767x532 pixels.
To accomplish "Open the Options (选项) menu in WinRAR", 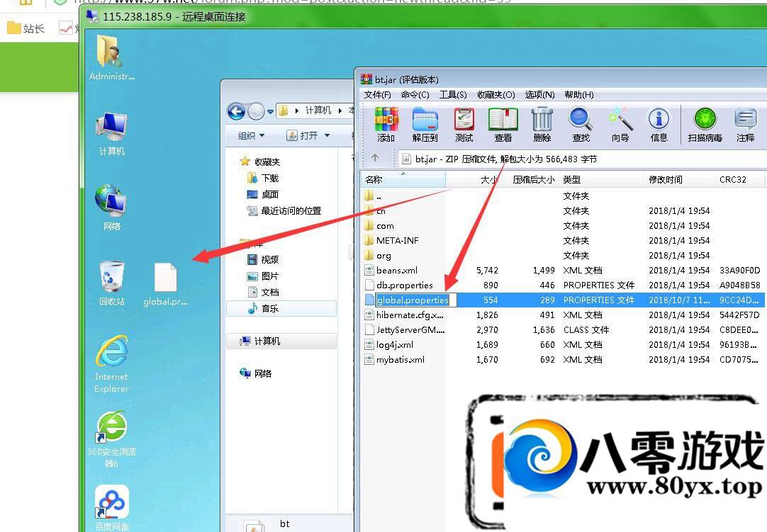I will (x=539, y=94).
